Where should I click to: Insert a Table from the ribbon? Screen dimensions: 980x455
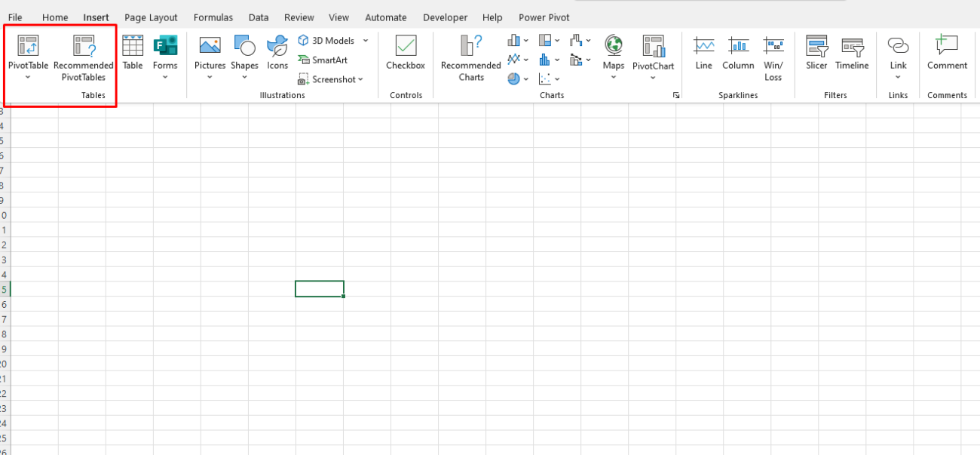click(133, 53)
